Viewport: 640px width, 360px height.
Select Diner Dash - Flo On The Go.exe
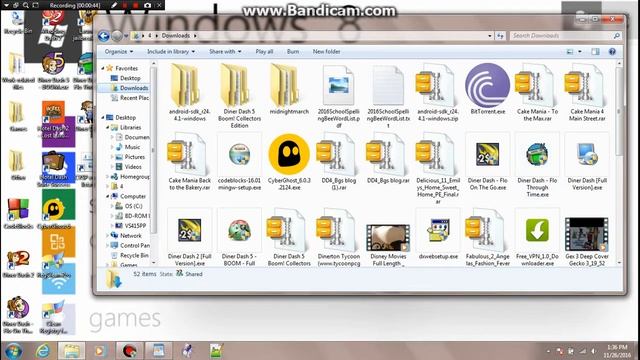pyautogui.click(x=488, y=162)
